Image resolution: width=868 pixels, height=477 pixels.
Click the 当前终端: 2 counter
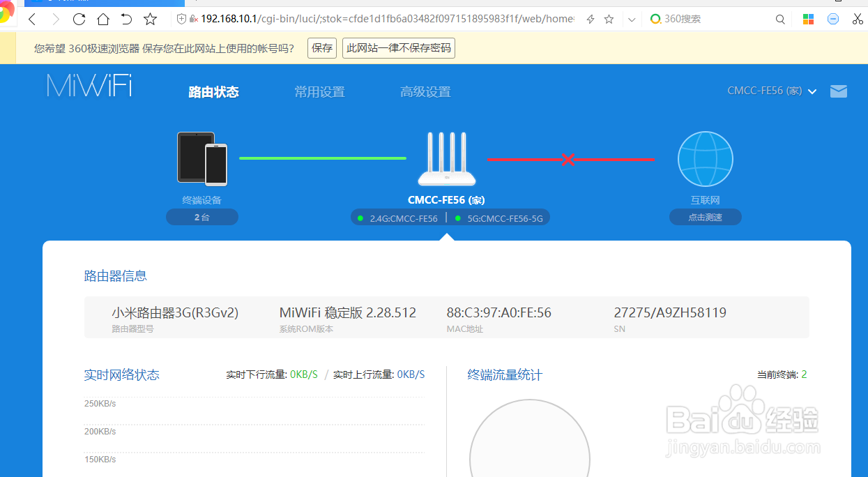782,374
